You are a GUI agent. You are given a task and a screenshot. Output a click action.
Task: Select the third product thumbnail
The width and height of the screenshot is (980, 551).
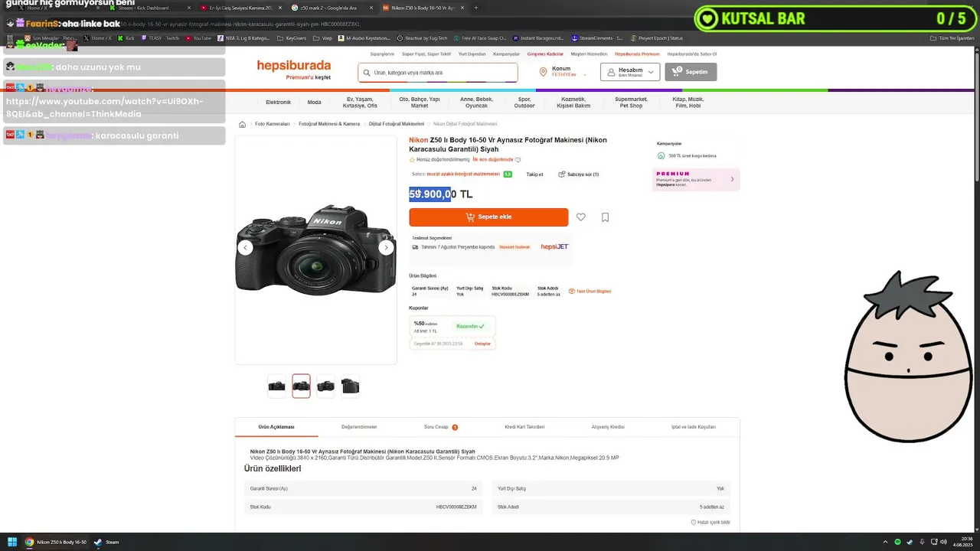click(x=325, y=386)
